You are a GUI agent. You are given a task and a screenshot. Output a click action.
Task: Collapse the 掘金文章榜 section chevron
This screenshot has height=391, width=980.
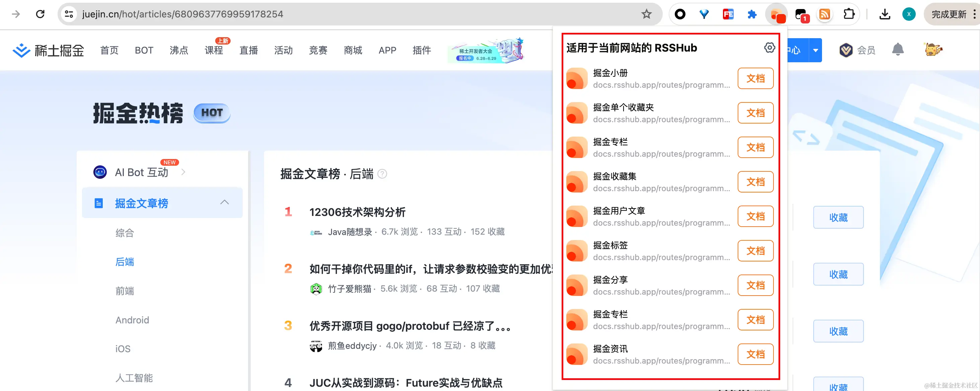[x=225, y=202]
